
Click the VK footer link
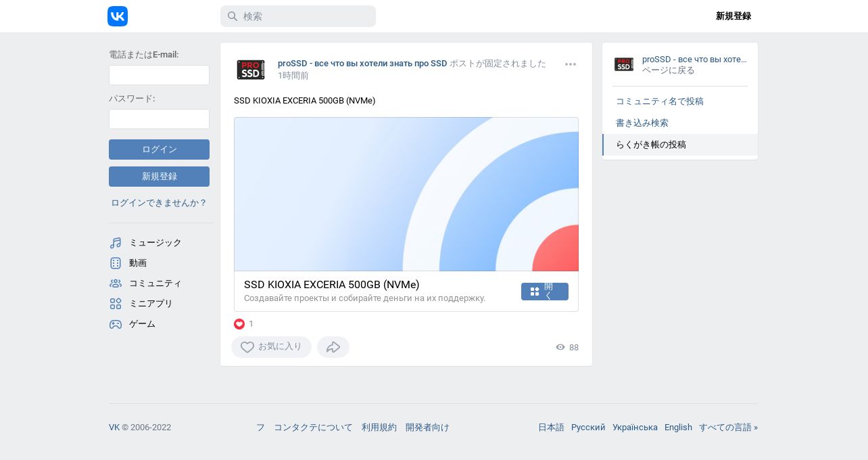pyautogui.click(x=114, y=428)
